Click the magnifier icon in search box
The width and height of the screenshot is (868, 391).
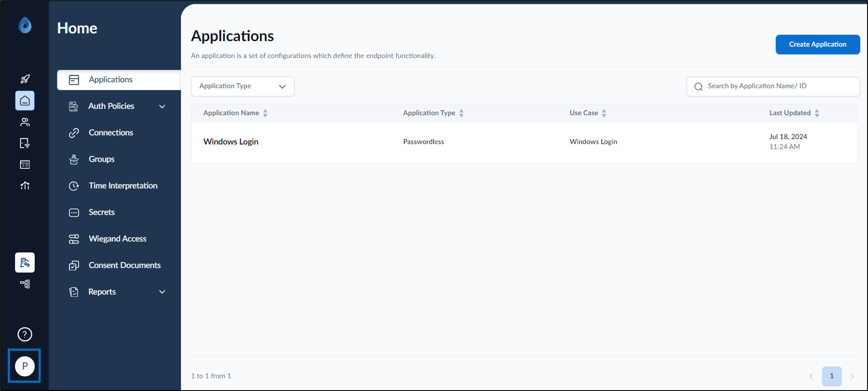click(698, 87)
